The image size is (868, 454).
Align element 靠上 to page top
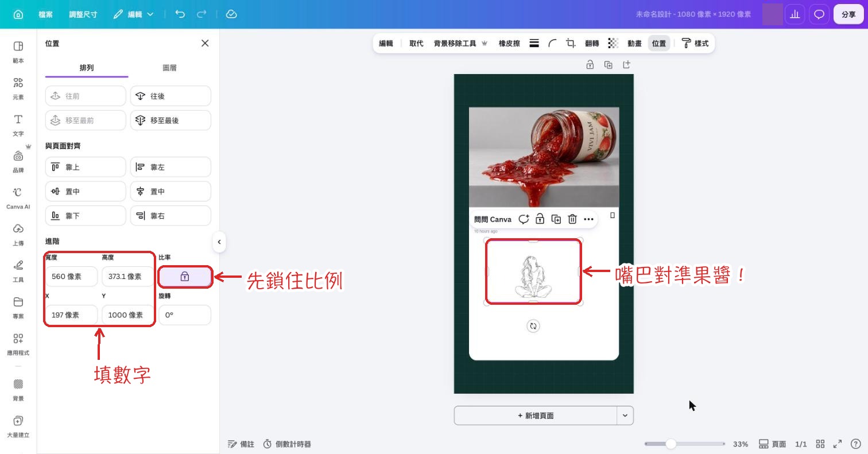(86, 167)
